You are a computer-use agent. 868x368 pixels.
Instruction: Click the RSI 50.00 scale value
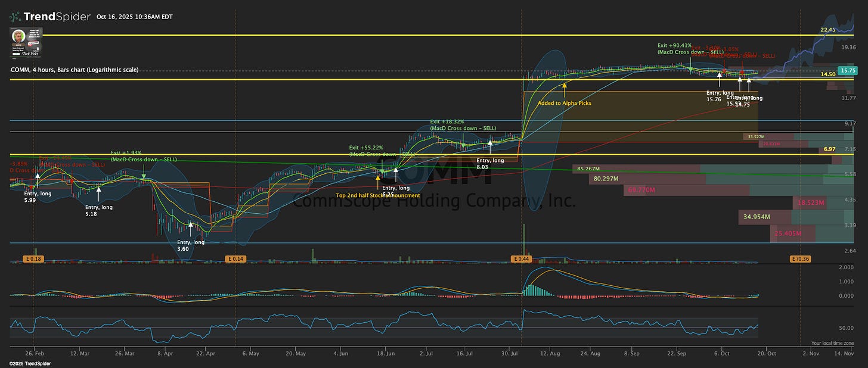(847, 328)
